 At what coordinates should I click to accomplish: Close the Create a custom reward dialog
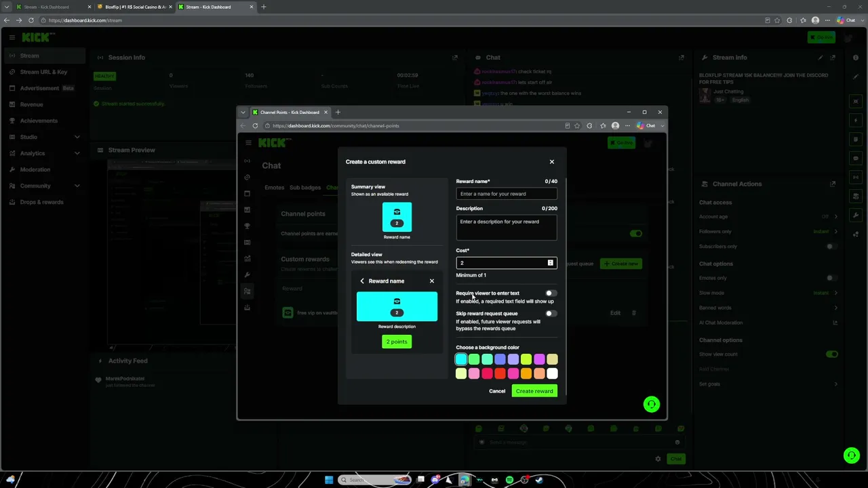(x=552, y=162)
